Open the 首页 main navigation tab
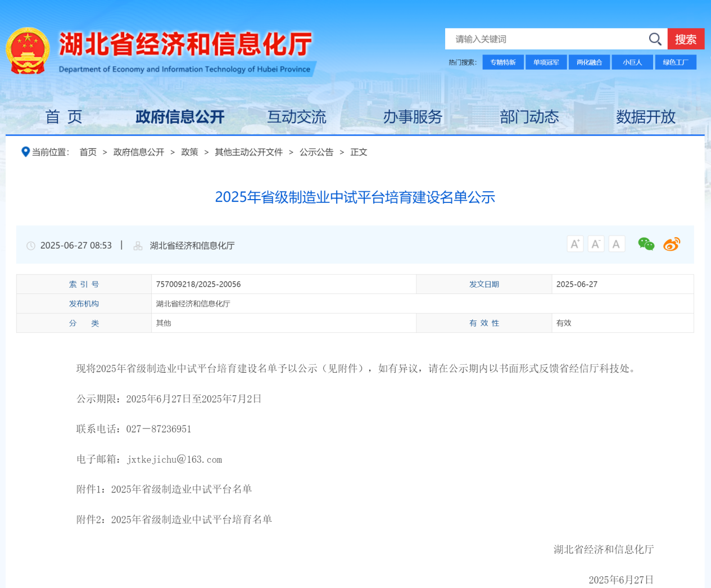The width and height of the screenshot is (711, 588). click(64, 117)
